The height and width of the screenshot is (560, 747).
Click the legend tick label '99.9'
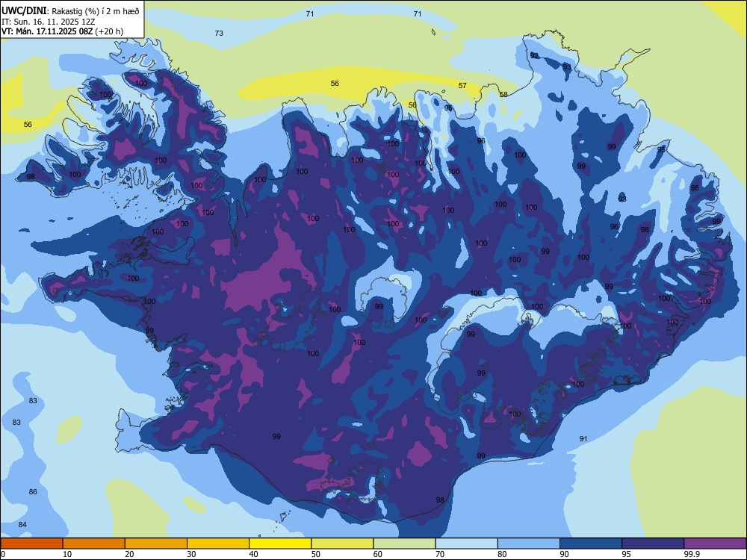point(691,554)
